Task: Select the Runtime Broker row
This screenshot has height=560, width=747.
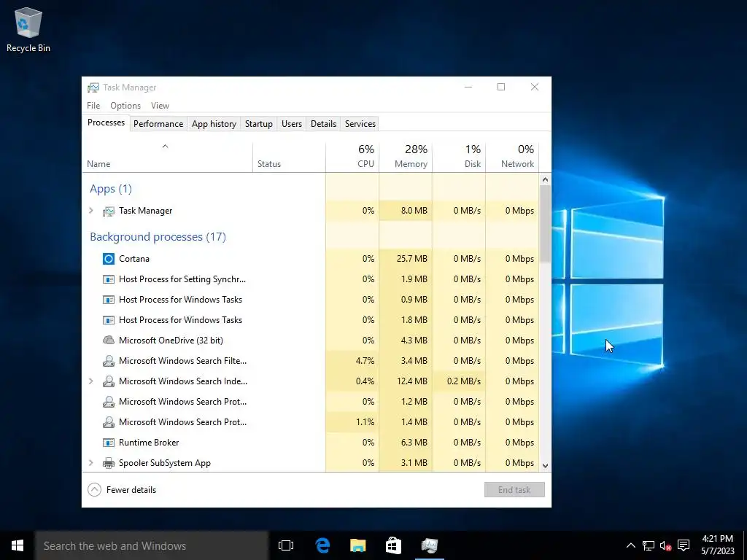Action: point(311,443)
